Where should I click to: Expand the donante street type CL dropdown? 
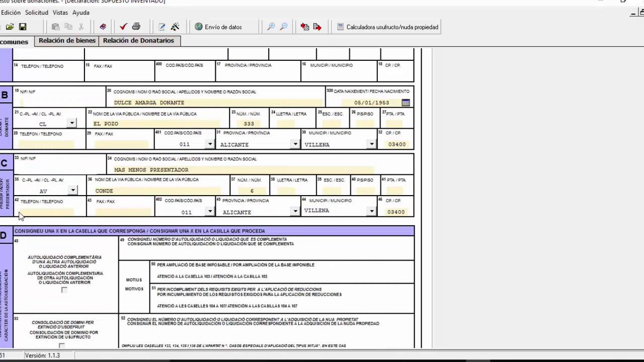click(x=72, y=123)
